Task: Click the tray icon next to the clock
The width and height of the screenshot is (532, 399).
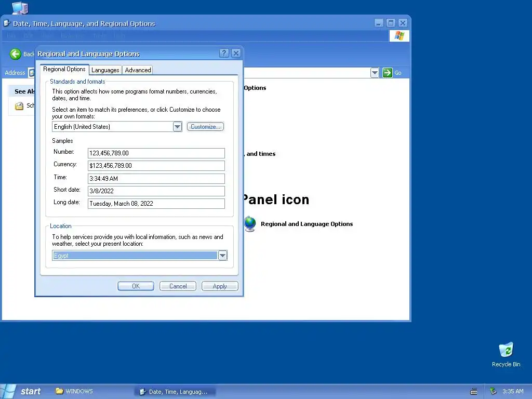Action: (494, 391)
